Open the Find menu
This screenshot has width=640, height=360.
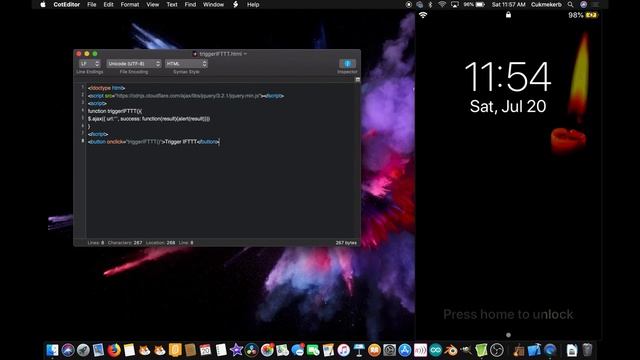(190, 4)
